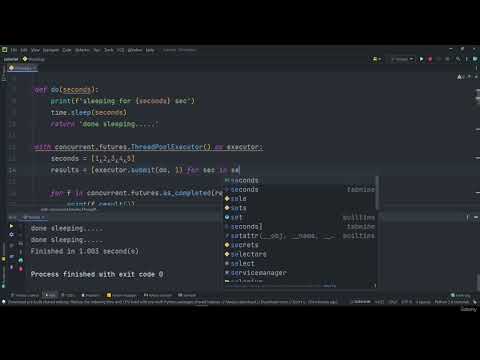Open the Refactor menu

[x=82, y=50]
